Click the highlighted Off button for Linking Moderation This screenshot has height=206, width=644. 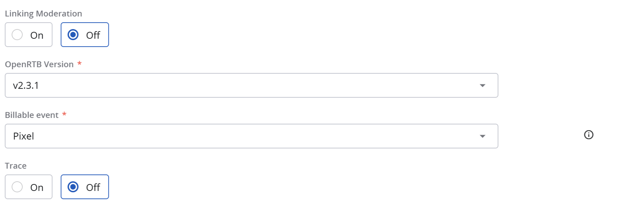(x=84, y=35)
